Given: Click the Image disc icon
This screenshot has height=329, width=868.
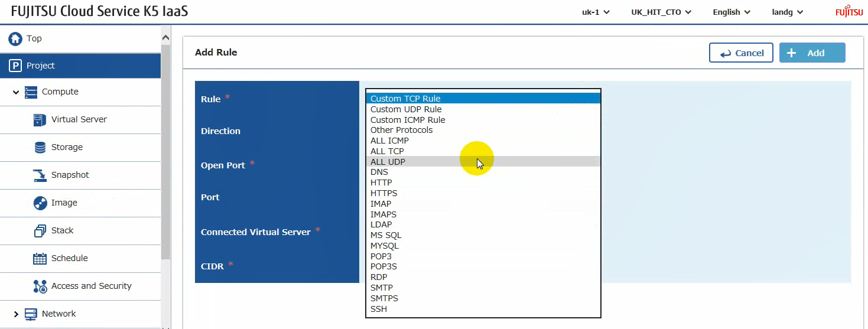Looking at the screenshot, I should click(x=40, y=203).
